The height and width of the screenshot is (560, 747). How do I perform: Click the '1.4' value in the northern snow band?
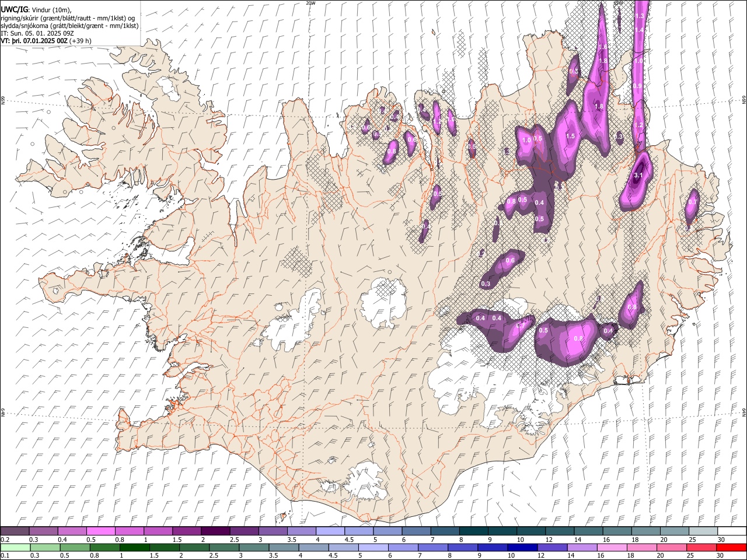click(x=639, y=30)
